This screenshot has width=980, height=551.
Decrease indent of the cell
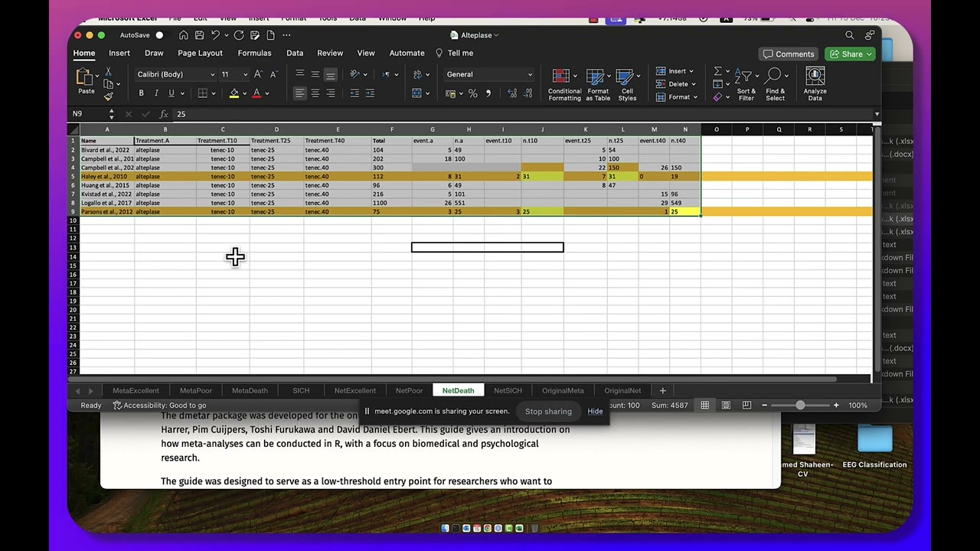pos(354,93)
